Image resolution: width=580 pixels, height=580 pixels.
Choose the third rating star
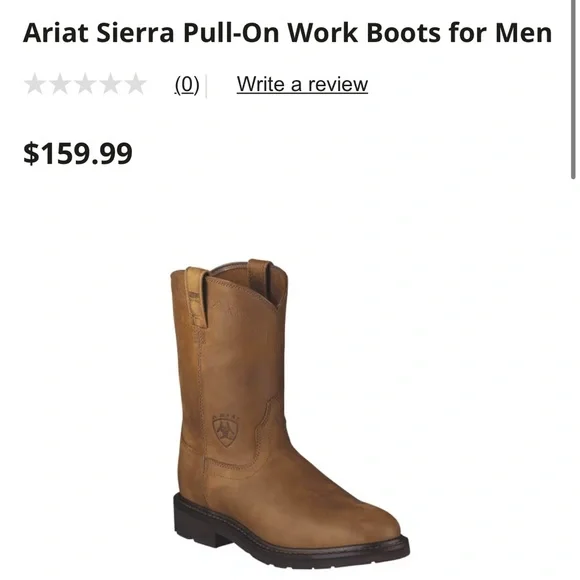pos(85,84)
